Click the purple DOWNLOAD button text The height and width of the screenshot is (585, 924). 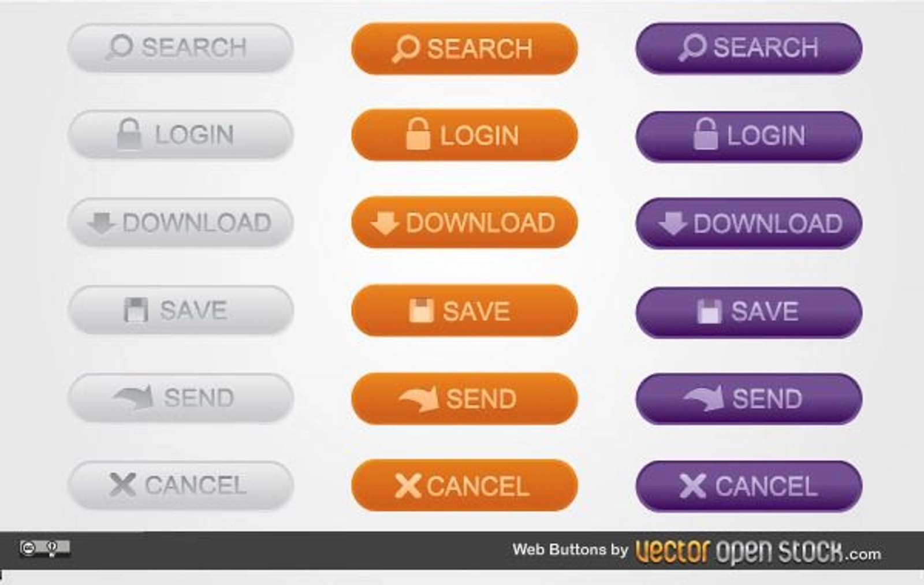[x=767, y=223]
